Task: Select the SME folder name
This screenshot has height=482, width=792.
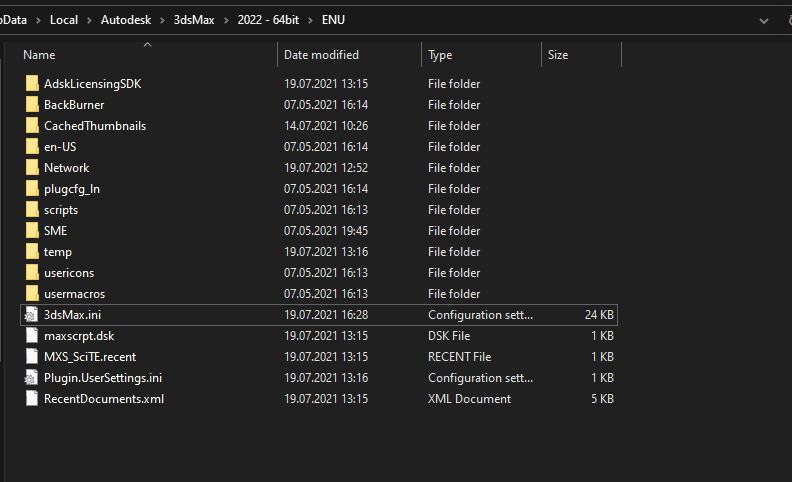Action: pyautogui.click(x=56, y=230)
